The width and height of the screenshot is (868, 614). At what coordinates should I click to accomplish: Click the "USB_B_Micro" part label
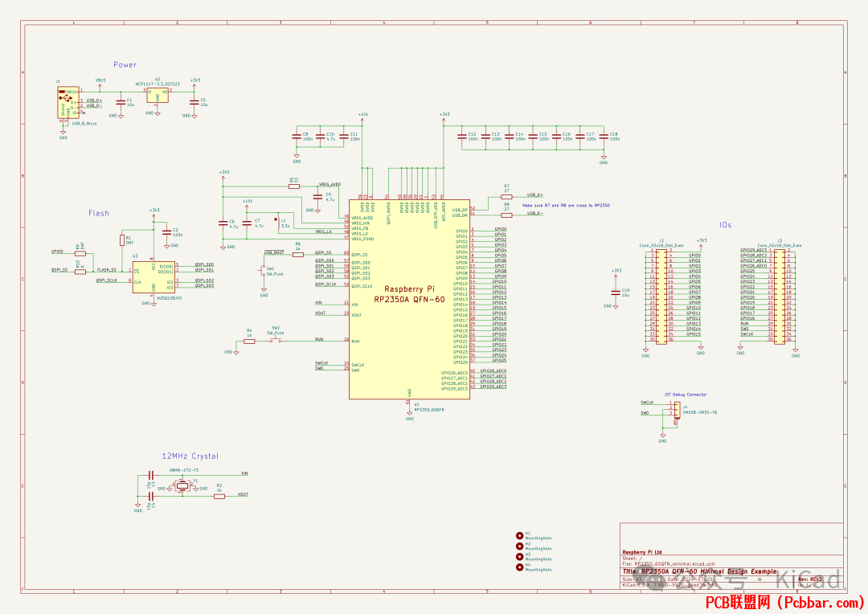point(84,124)
